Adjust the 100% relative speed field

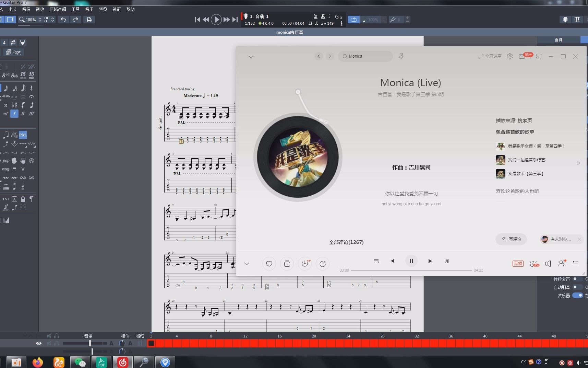pos(374,20)
